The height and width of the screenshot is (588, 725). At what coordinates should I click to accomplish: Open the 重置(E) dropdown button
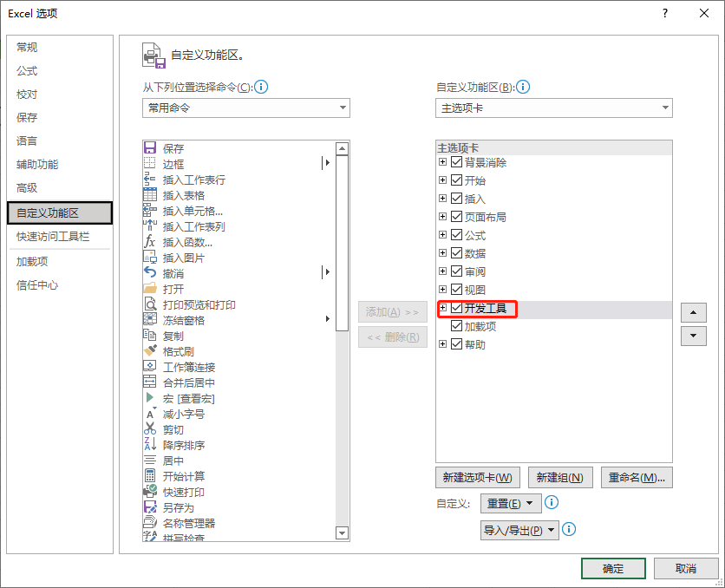tap(511, 503)
